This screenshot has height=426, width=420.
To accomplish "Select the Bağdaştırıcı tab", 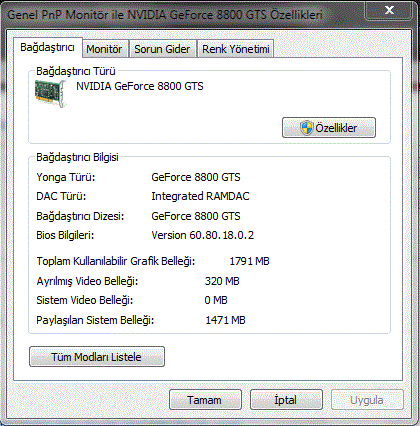I will (x=47, y=47).
